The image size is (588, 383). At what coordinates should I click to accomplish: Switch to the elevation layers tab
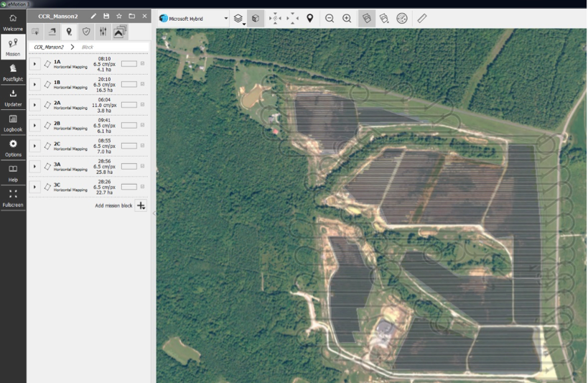pos(120,32)
